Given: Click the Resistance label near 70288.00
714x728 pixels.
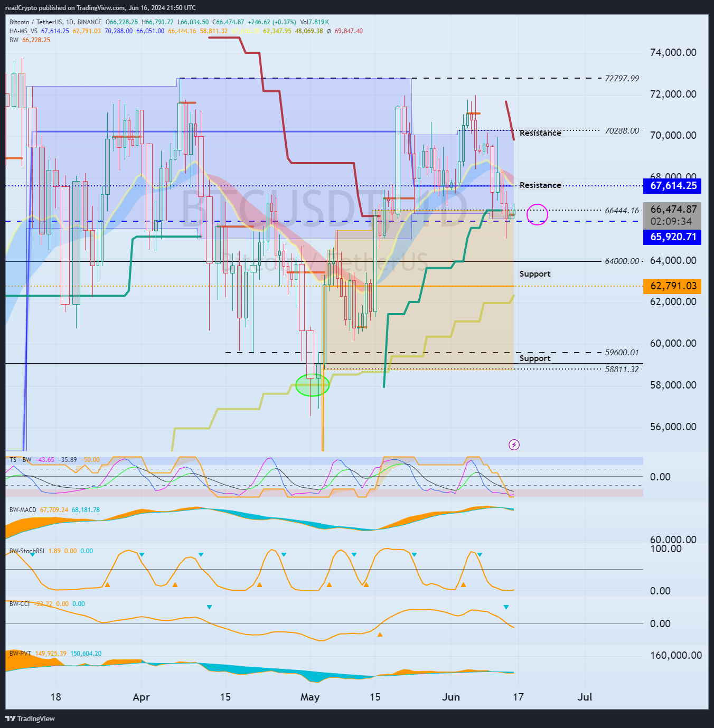Looking at the screenshot, I should (540, 133).
